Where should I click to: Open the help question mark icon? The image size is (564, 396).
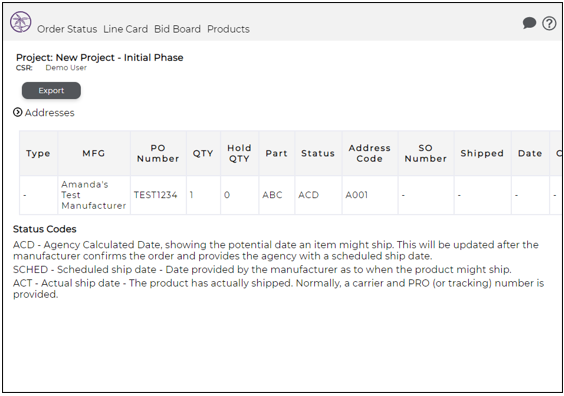point(549,23)
